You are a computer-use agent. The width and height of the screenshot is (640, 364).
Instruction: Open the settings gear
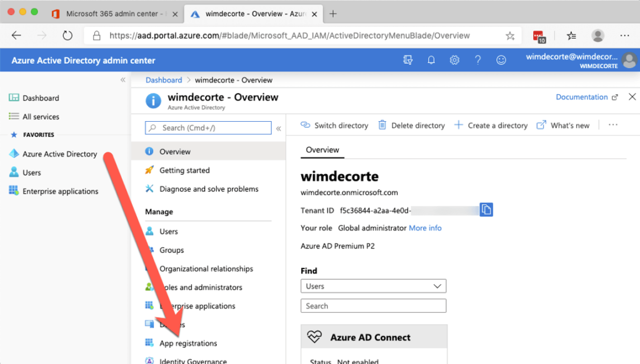click(x=454, y=60)
